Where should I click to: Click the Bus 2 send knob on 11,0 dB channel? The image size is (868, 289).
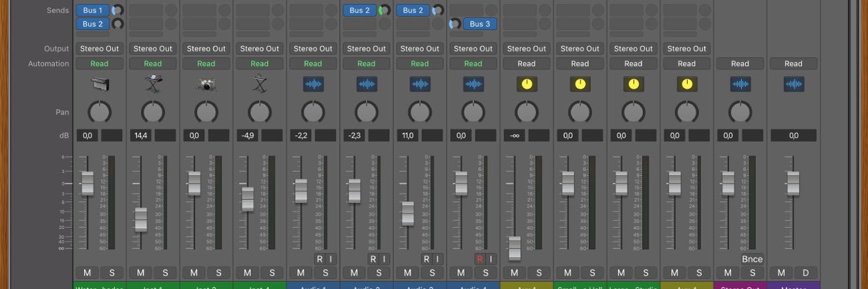(438, 10)
